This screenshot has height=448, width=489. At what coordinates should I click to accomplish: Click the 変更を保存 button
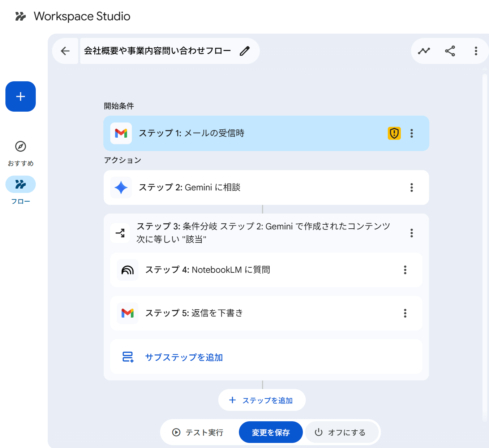(x=271, y=432)
